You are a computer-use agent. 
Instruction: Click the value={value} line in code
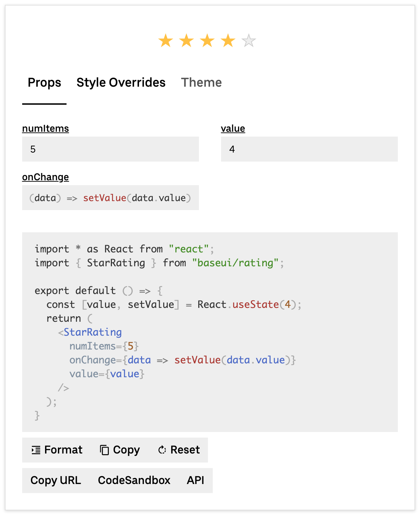(107, 374)
